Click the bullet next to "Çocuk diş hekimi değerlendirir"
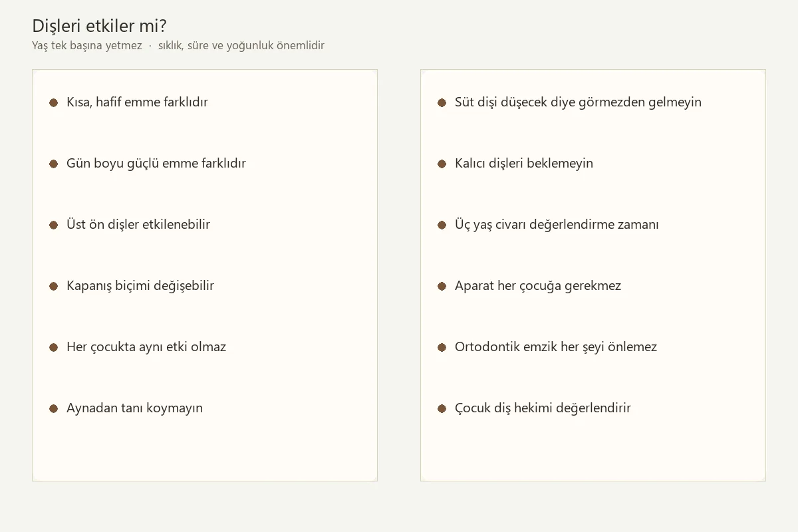Viewport: 798px width, 532px height. point(442,408)
